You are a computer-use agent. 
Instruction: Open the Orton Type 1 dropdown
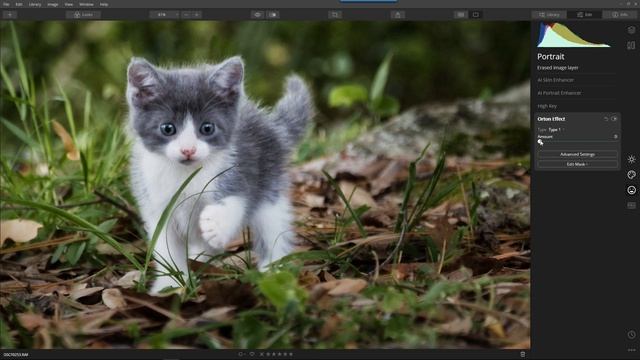(x=555, y=130)
